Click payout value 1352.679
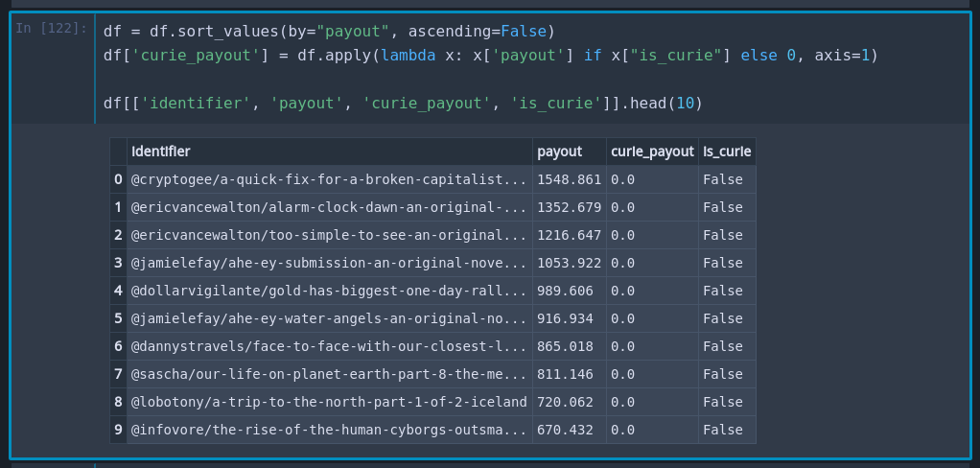 point(570,207)
